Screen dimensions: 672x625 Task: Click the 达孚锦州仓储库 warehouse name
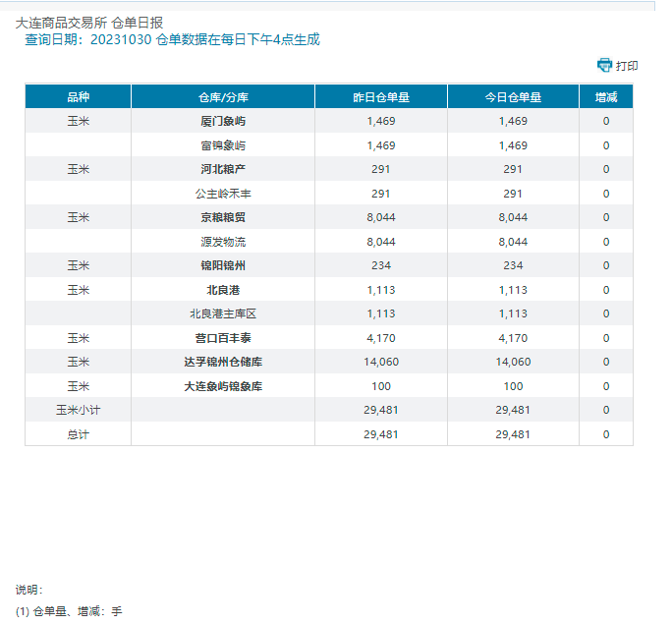pyautogui.click(x=223, y=362)
